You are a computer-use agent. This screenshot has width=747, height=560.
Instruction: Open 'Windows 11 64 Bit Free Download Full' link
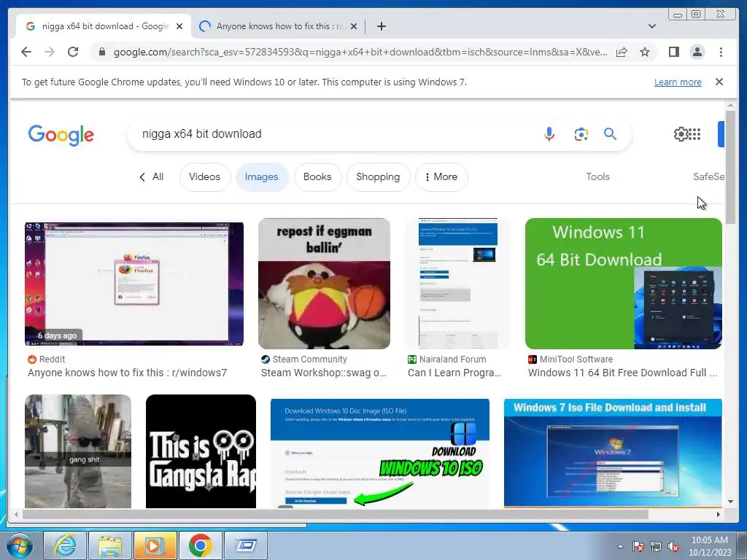point(622,373)
